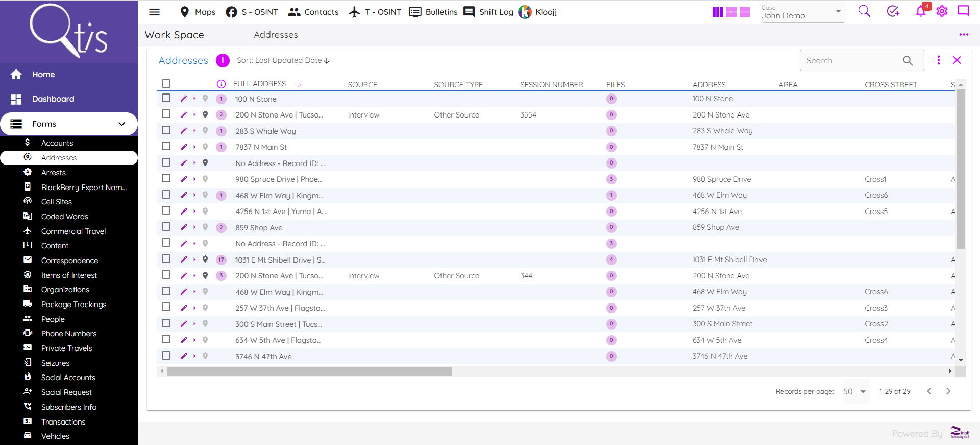Open Full Address column filter icon
The image size is (980, 445).
[x=298, y=84]
